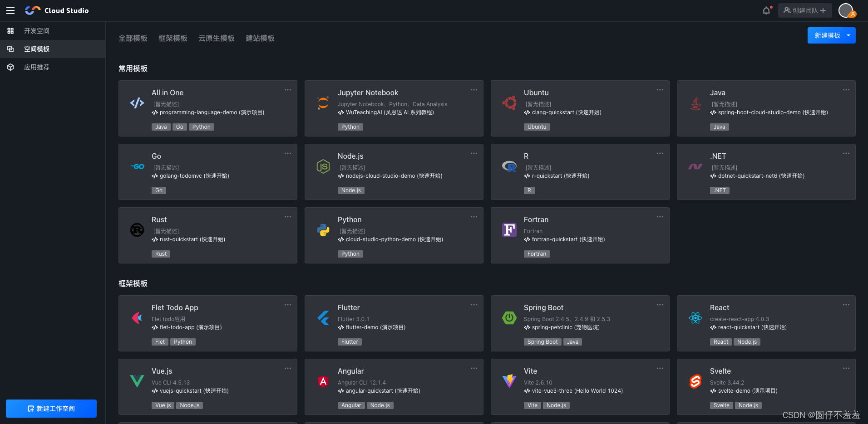Click the Jupyter Notebook logo icon
The width and height of the screenshot is (868, 424).
tap(323, 103)
